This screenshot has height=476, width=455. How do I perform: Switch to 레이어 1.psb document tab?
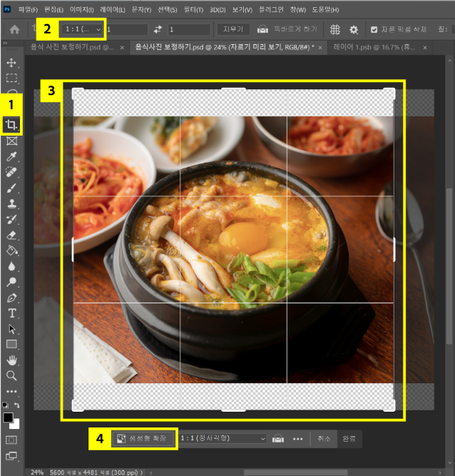tap(374, 47)
